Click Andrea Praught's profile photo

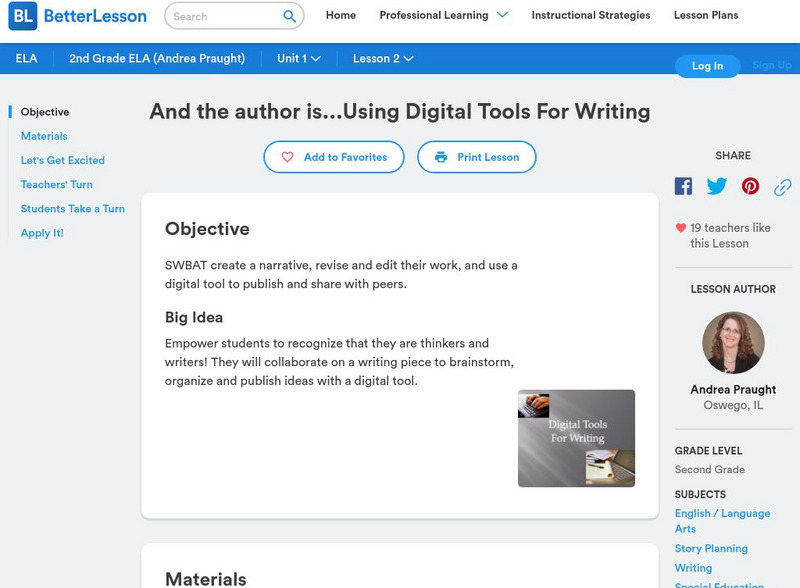point(733,343)
